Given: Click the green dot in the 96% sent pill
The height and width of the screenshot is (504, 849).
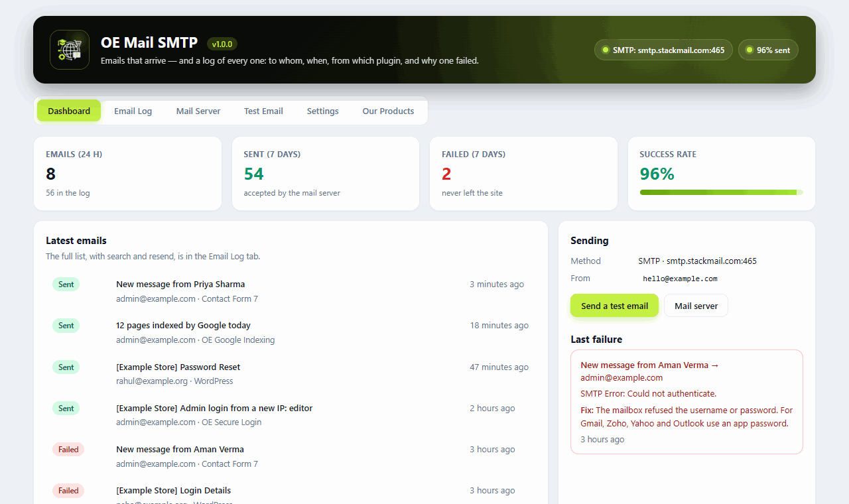Looking at the screenshot, I should 750,50.
